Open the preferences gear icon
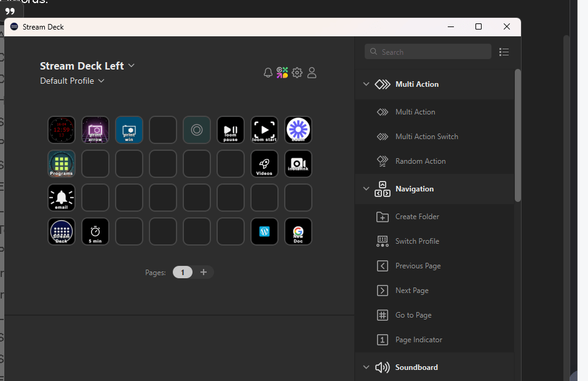Screen dimensions: 588x381 (297, 73)
